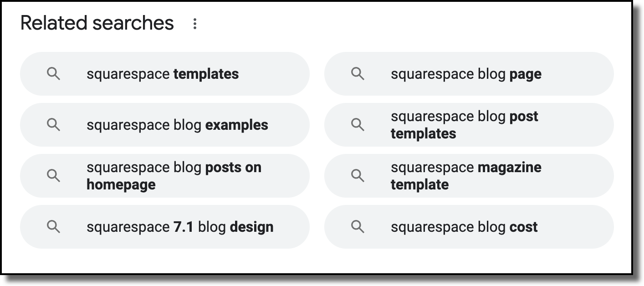Click magnifier icon beside squarespace blog posts on homepage
644x286 pixels.
54,176
